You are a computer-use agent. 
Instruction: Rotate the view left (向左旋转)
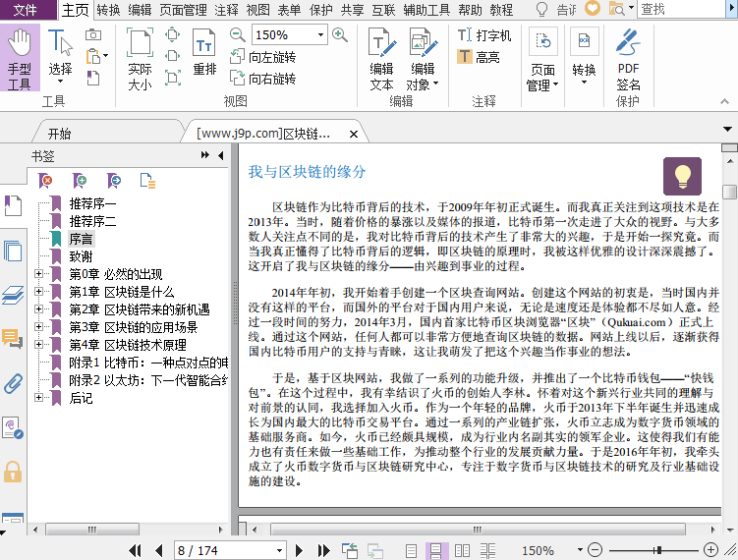[x=262, y=57]
